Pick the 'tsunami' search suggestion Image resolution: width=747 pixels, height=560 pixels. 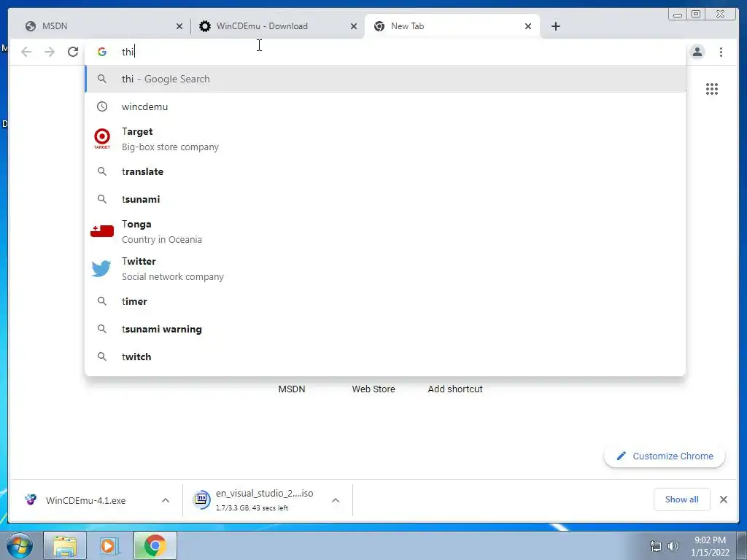click(x=385, y=199)
